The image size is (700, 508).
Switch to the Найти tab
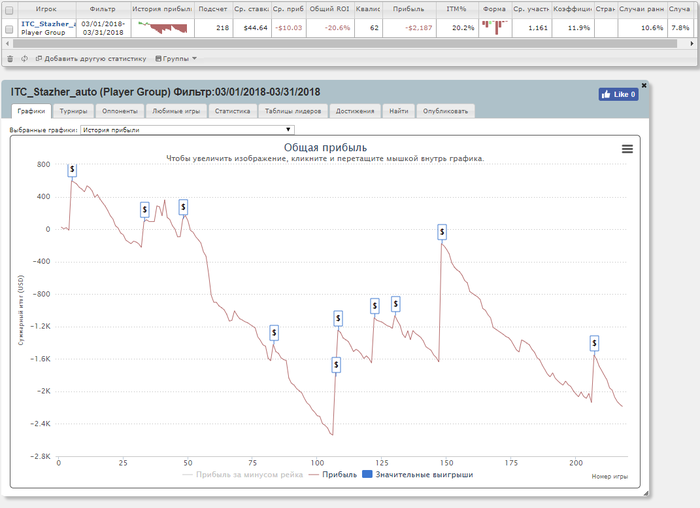tap(399, 111)
